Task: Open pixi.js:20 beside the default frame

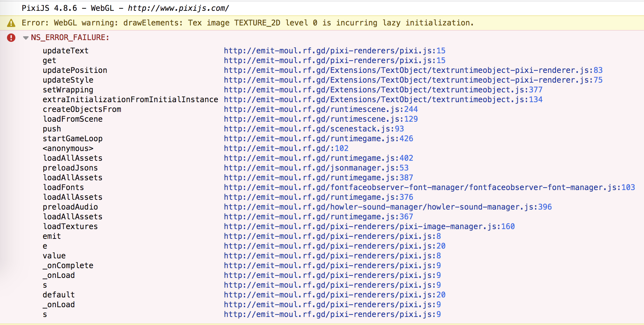Action: tap(334, 295)
